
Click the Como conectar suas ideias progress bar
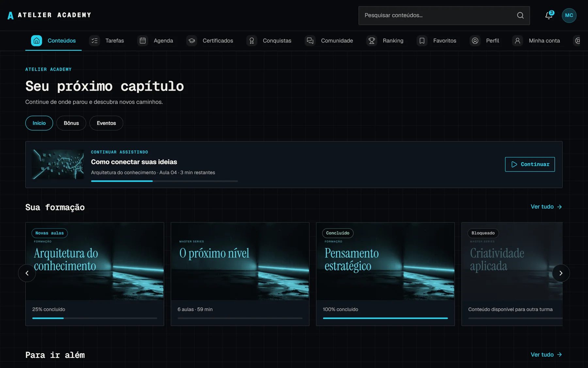tap(164, 181)
